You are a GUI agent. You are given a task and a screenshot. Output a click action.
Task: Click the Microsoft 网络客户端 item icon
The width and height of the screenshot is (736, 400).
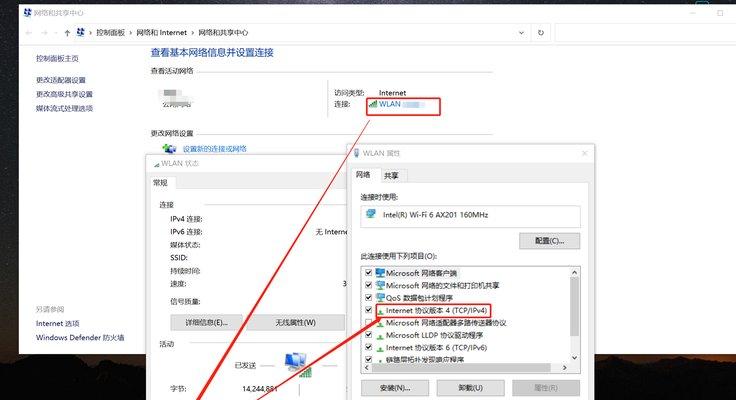[380, 273]
